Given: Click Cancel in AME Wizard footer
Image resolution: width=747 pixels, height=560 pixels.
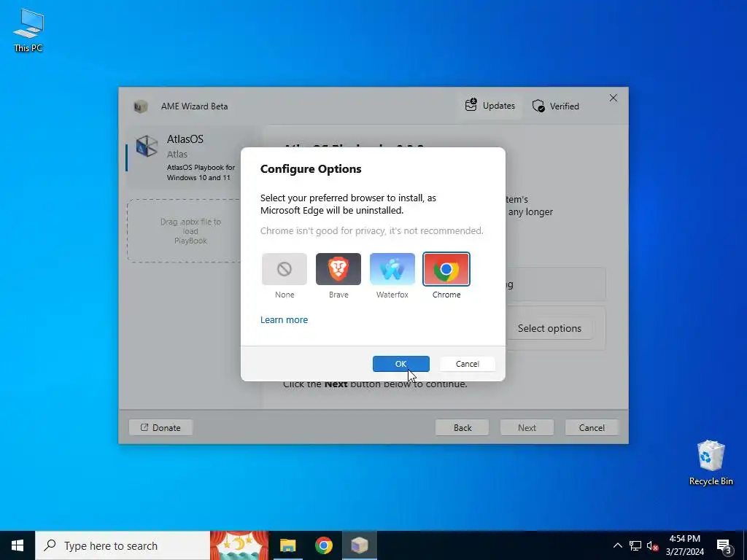Looking at the screenshot, I should [x=592, y=427].
